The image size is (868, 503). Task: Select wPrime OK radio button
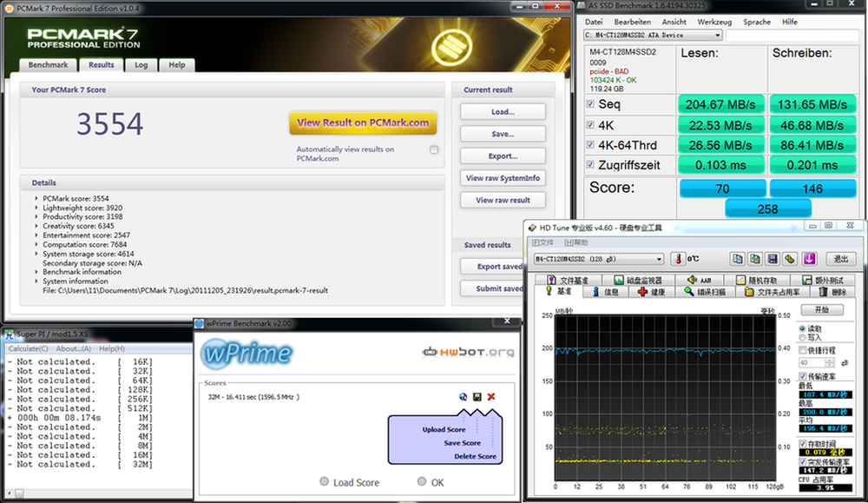click(422, 481)
